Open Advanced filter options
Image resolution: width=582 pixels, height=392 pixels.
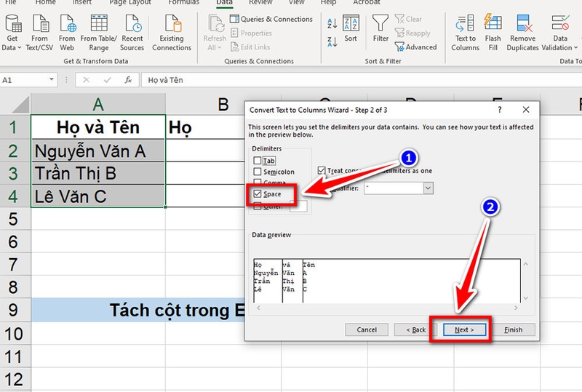click(415, 47)
